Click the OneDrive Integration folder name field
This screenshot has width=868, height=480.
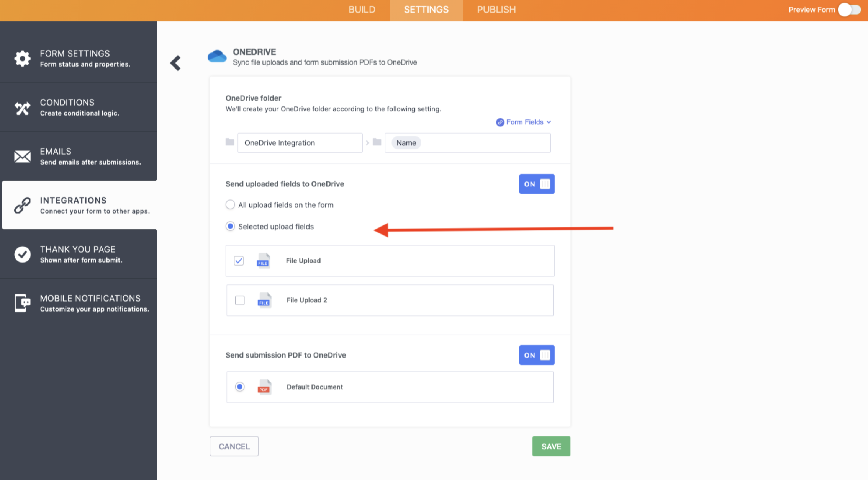[x=300, y=143]
